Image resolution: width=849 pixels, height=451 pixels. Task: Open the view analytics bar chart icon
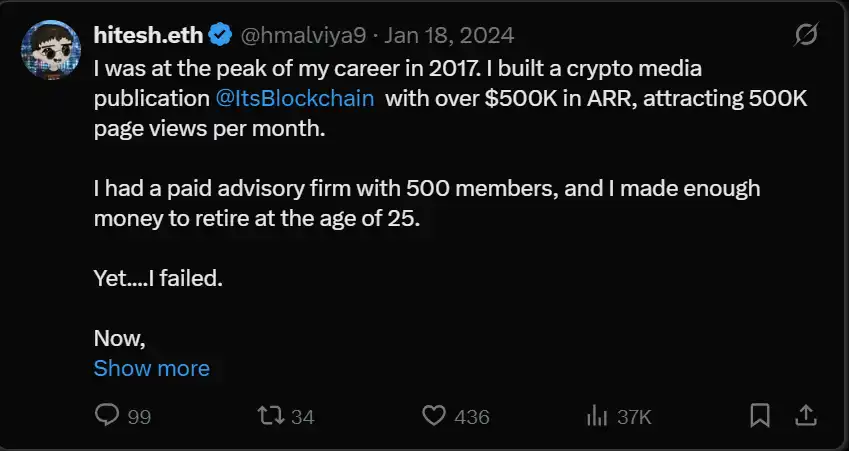597,415
